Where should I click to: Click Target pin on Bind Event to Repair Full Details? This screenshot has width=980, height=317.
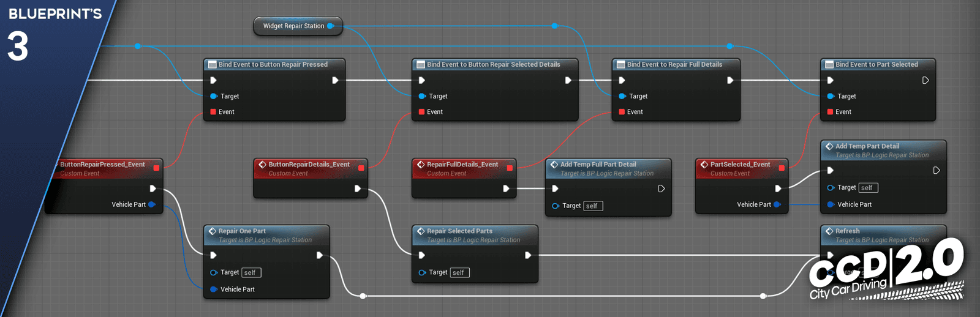coord(622,96)
